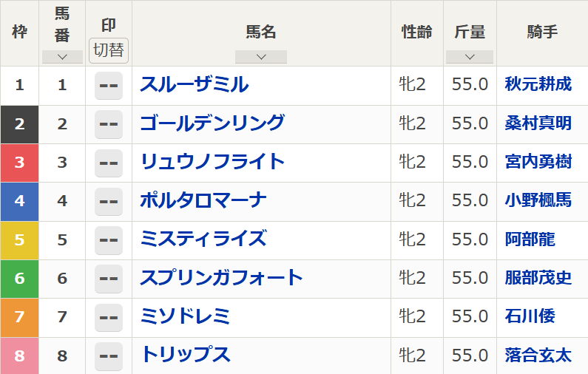Screen dimensions: 588x374
Task: Open the sort dropdown under 斤量 header
Action: tap(470, 57)
